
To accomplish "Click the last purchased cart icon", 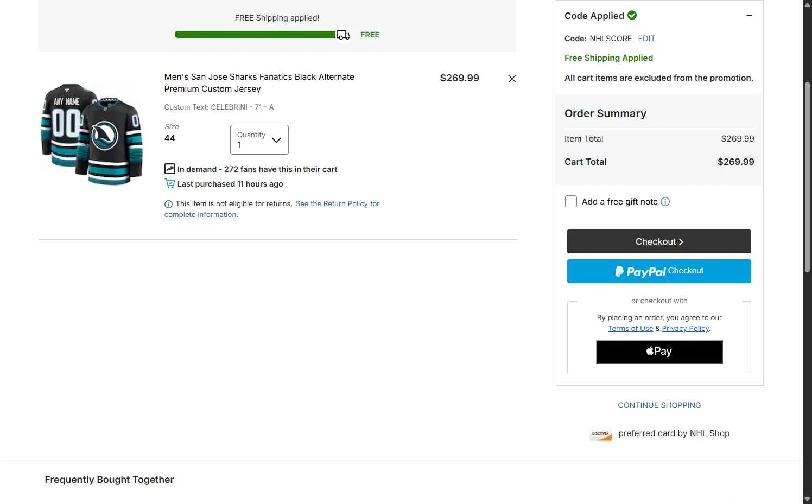I will click(x=169, y=183).
